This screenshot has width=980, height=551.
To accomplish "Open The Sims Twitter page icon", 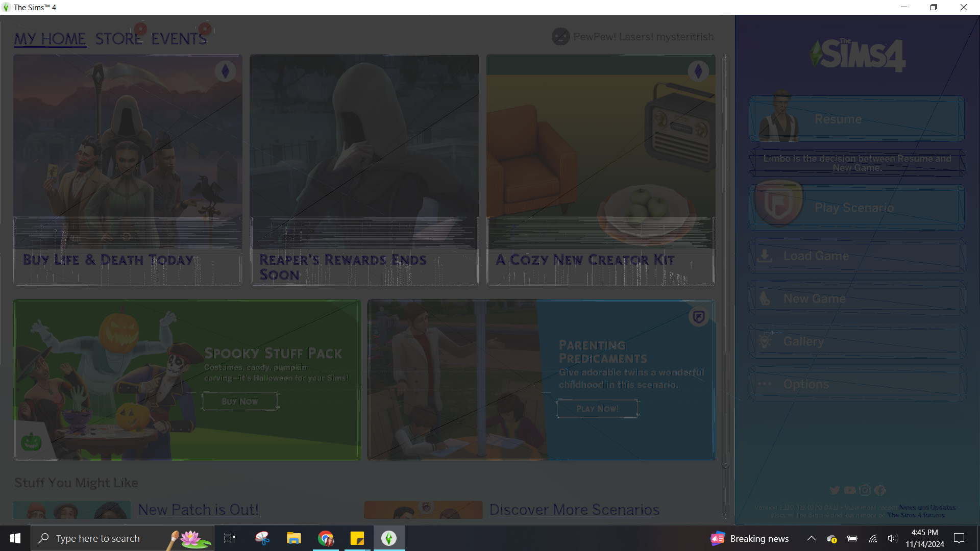I will tap(835, 490).
